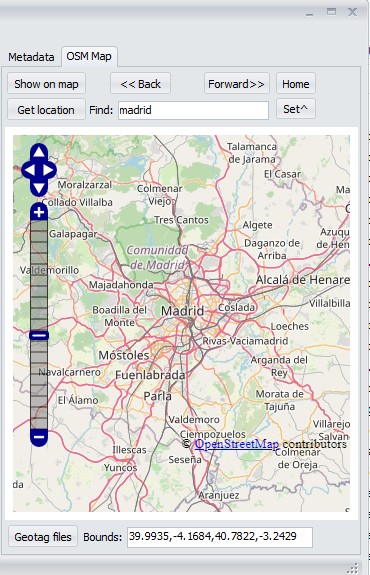Maximize the panel window

[331, 12]
